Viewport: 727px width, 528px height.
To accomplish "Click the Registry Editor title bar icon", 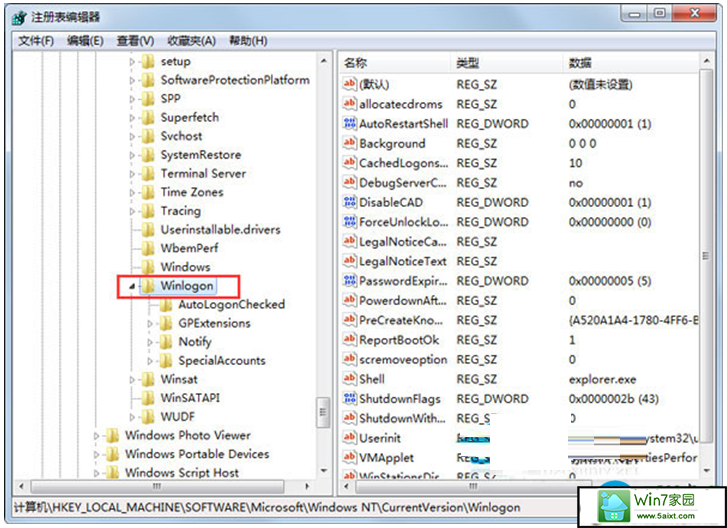I will pos(20,18).
